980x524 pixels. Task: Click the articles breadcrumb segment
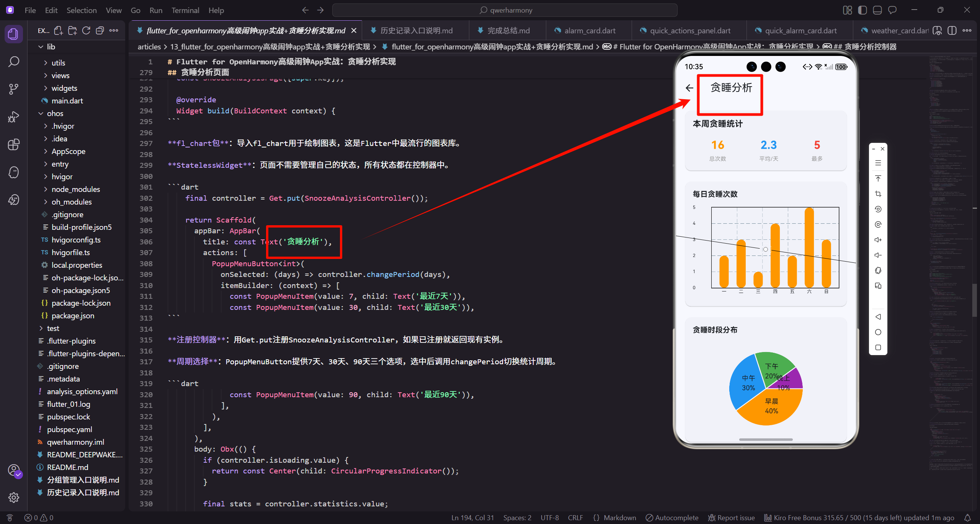(x=149, y=47)
